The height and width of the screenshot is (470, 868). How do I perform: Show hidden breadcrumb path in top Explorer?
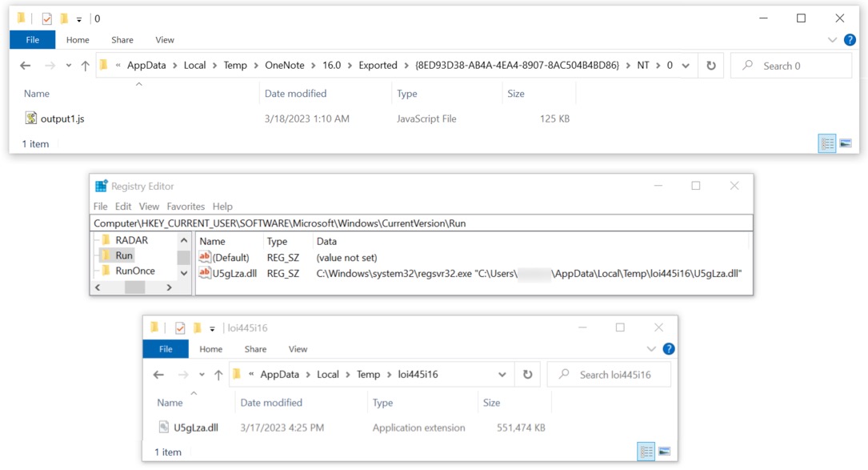(118, 66)
